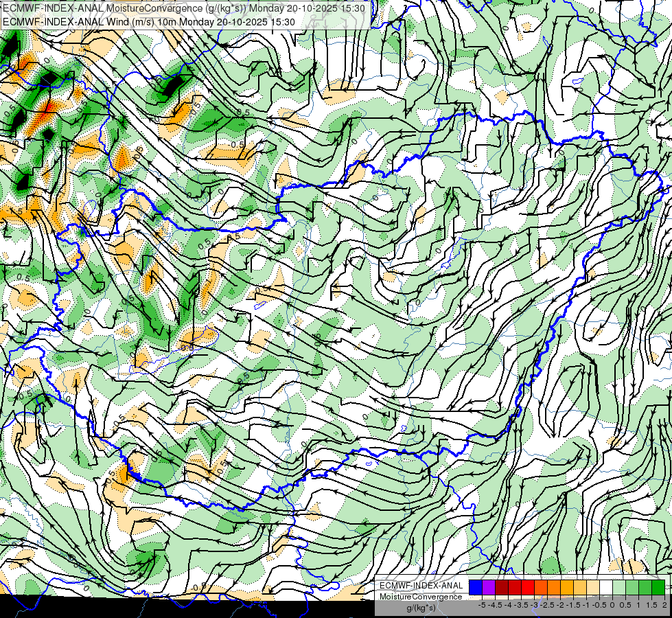Pick the light green swatch 0.5 to 1

632,587
